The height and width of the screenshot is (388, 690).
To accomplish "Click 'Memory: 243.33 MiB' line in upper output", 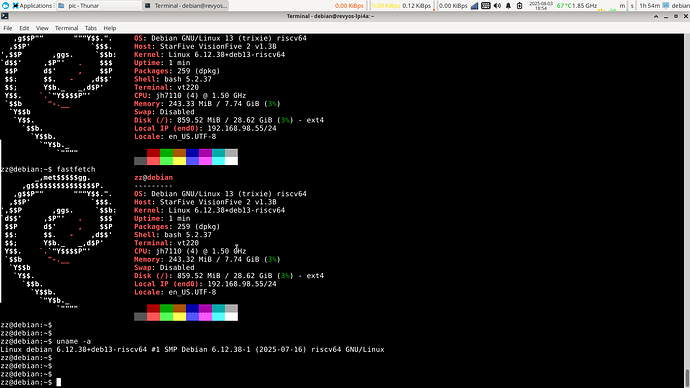I will (x=207, y=104).
